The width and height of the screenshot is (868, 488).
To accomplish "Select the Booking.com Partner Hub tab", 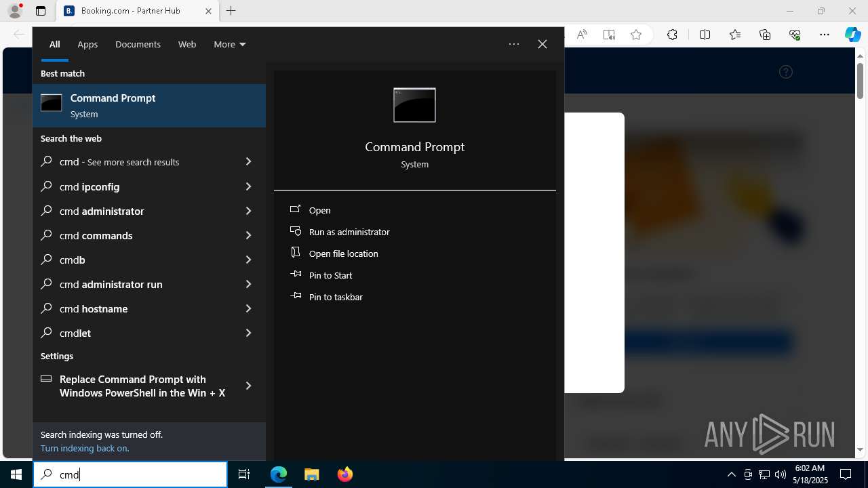I will pyautogui.click(x=138, y=11).
